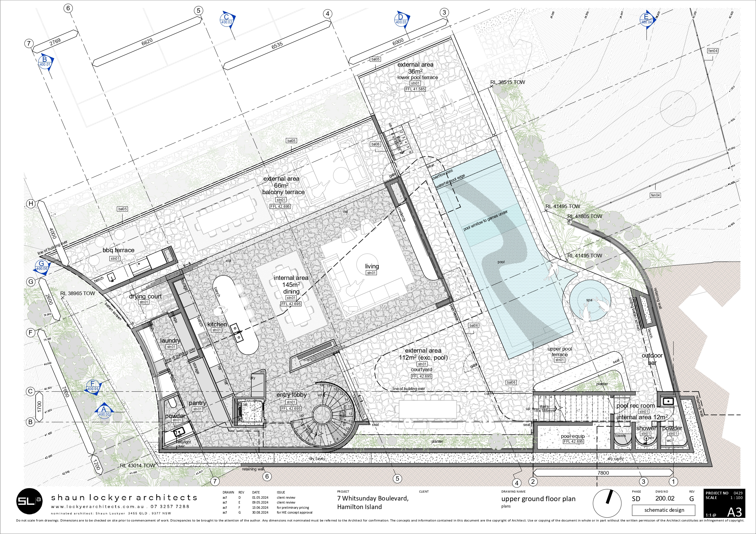Click the 7800 dimension label
This screenshot has width=756, height=534.
(x=603, y=473)
